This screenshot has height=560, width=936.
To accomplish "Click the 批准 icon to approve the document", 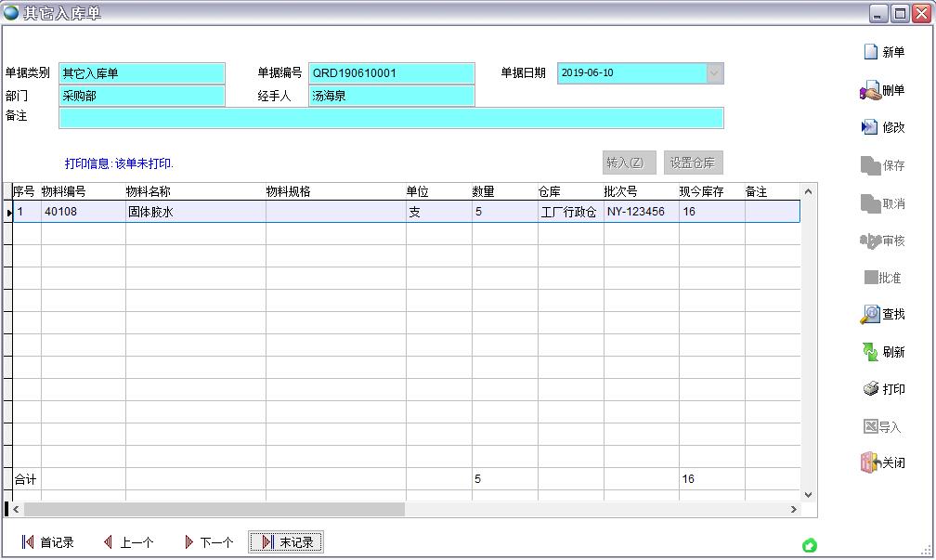I will (880, 277).
